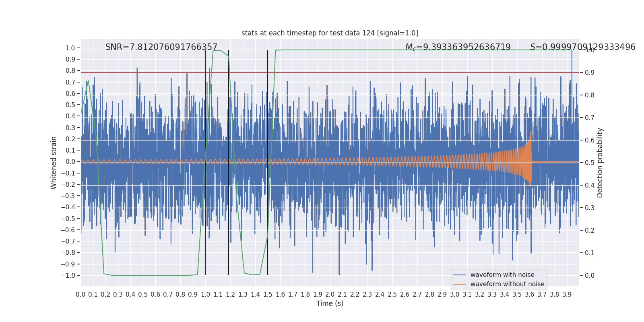
Task: Click the 3.0 tick label on the time axis
Action: point(455,295)
